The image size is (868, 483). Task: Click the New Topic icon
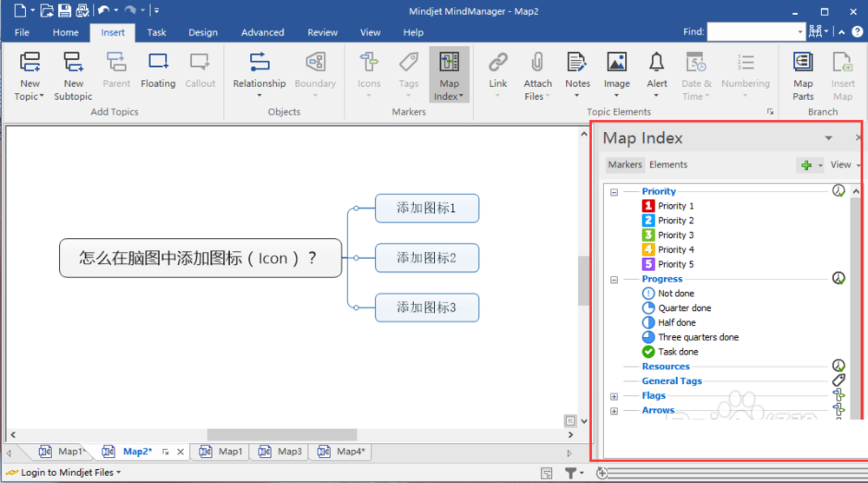(30, 62)
